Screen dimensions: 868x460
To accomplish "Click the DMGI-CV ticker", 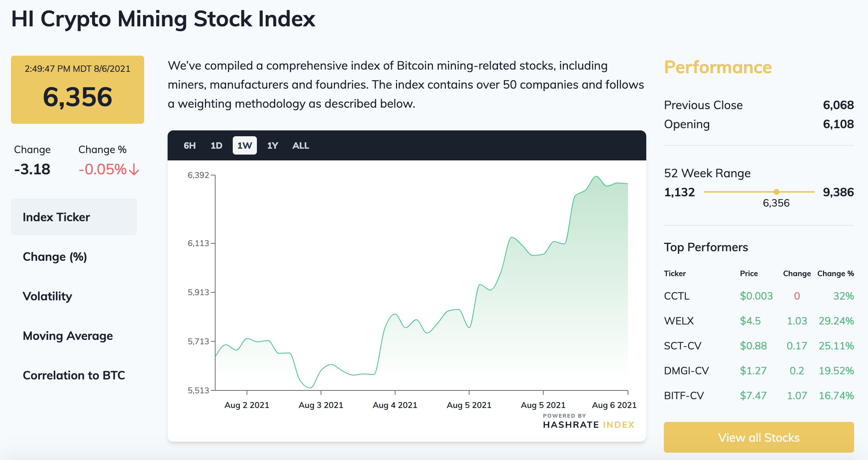I will [x=686, y=371].
